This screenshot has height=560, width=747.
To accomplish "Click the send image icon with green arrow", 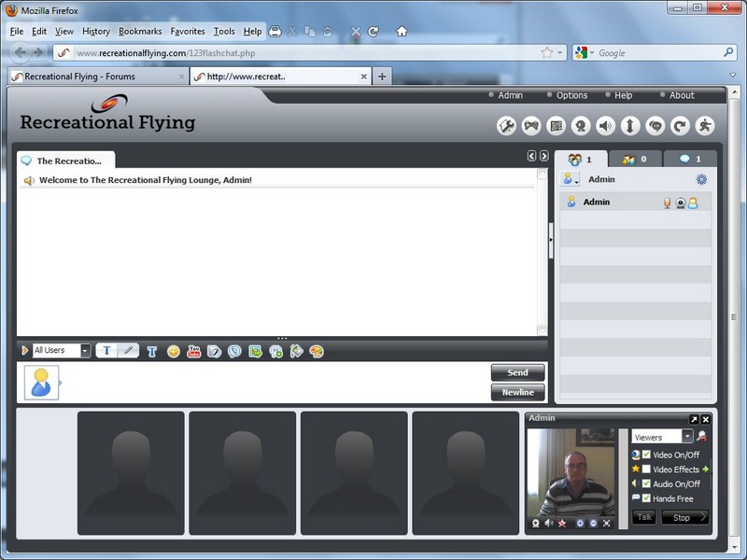I will click(x=255, y=352).
